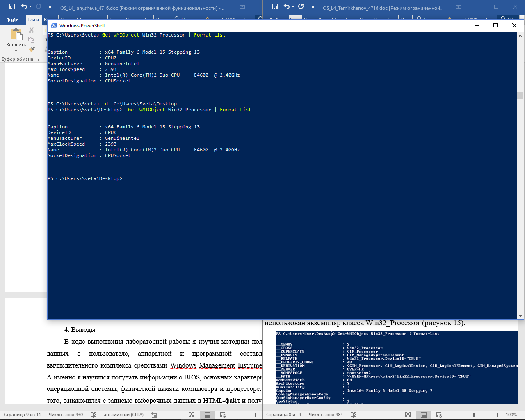Close the Windows PowerShell window
Viewport: 525px width, 420px height.
click(x=514, y=25)
